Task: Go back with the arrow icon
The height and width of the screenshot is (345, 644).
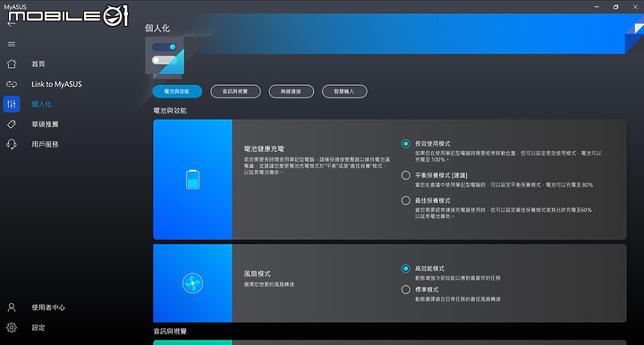Action: 11,24
